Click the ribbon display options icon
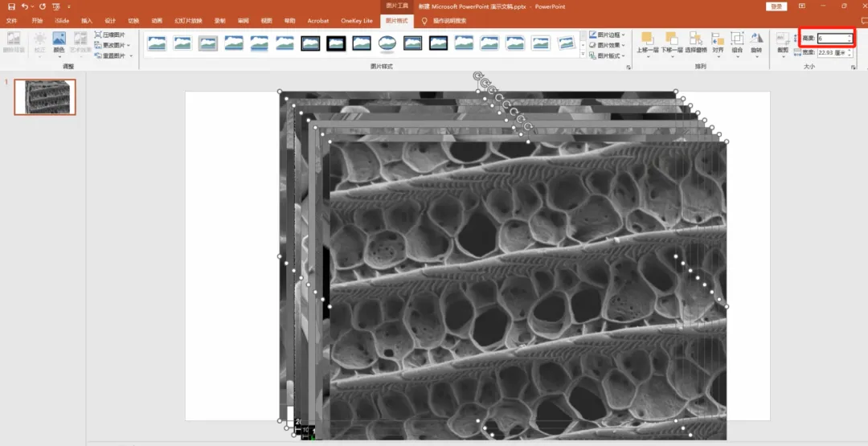Image resolution: width=868 pixels, height=446 pixels. pyautogui.click(x=802, y=6)
